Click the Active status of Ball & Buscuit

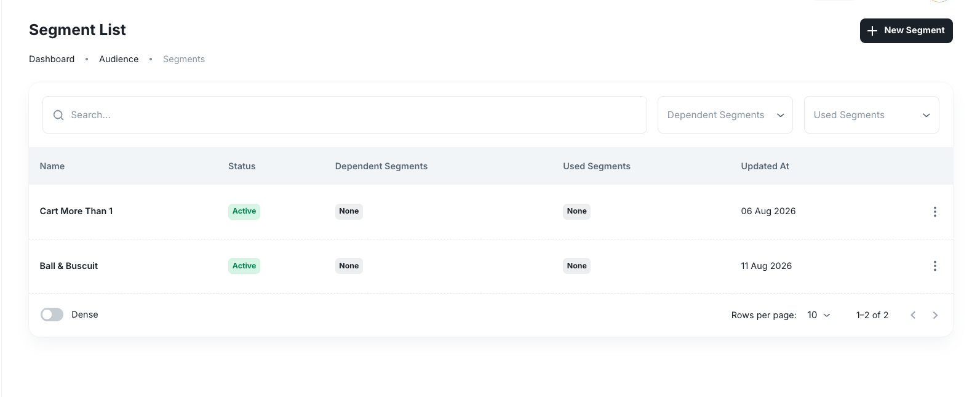pos(244,266)
